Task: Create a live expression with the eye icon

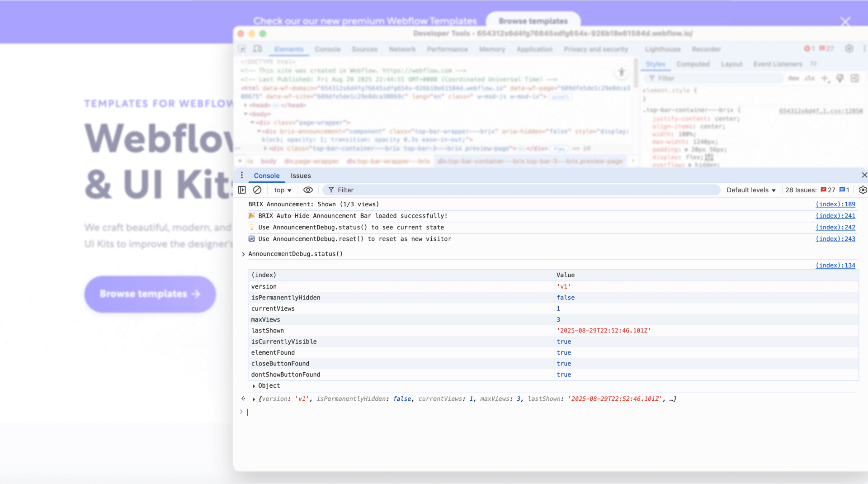Action: [x=308, y=190]
